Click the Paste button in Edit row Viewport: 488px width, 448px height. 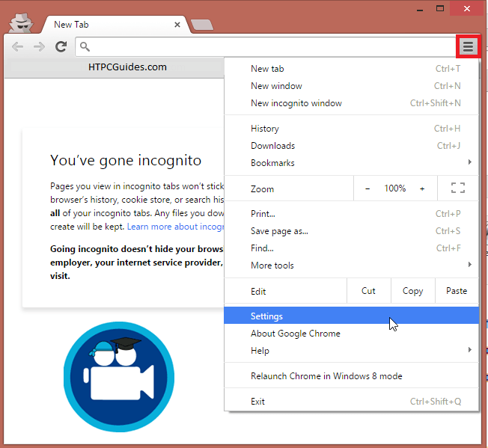(x=456, y=291)
